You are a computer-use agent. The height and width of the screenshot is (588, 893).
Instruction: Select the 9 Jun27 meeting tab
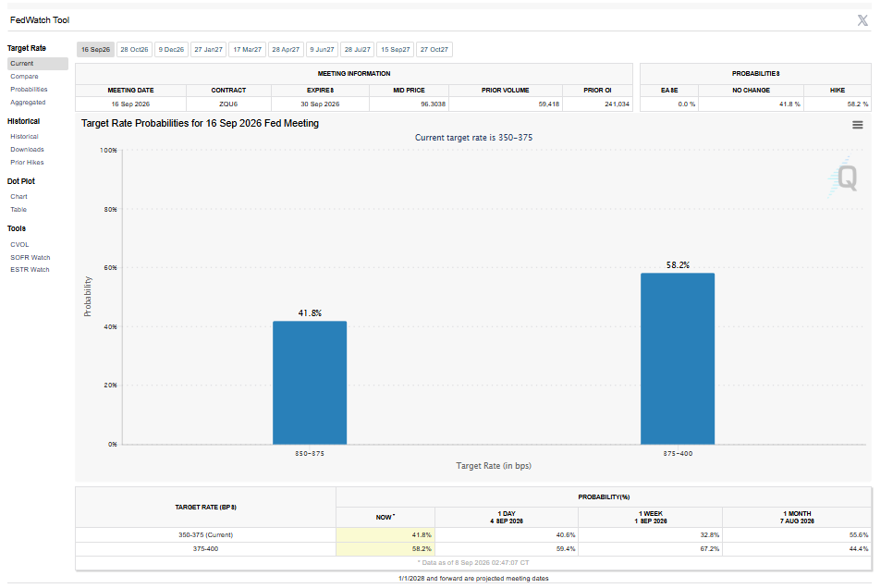(322, 50)
